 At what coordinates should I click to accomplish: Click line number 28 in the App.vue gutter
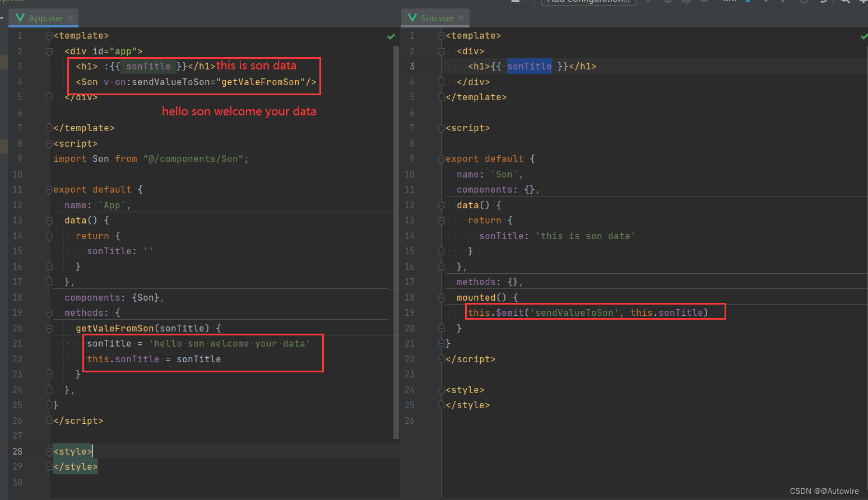17,452
